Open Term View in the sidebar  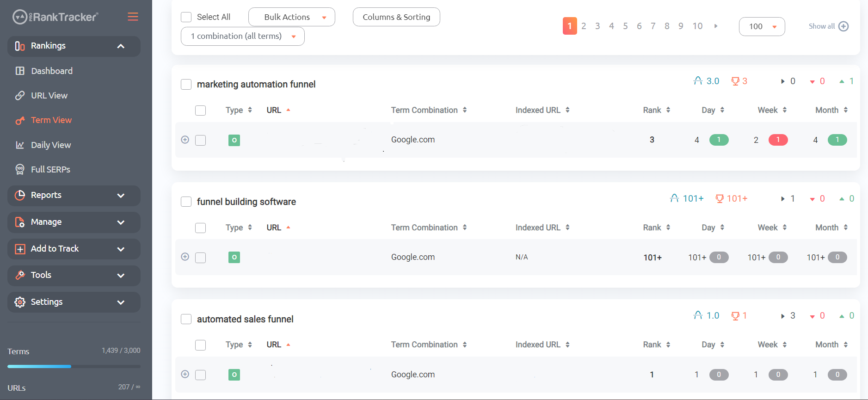pyautogui.click(x=51, y=120)
